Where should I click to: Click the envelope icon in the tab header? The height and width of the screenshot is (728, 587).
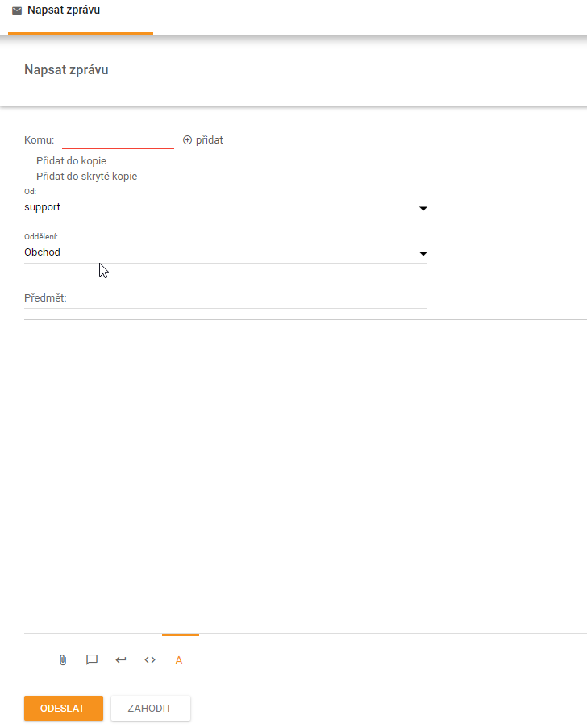click(17, 10)
